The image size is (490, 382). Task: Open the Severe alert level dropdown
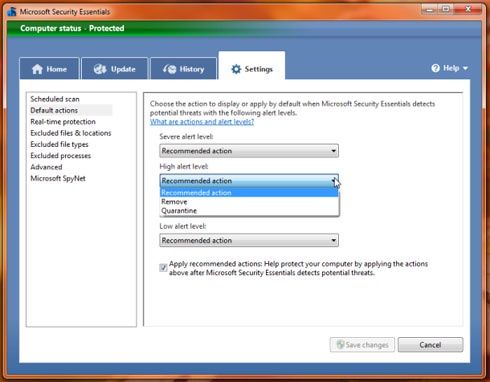[x=249, y=151]
